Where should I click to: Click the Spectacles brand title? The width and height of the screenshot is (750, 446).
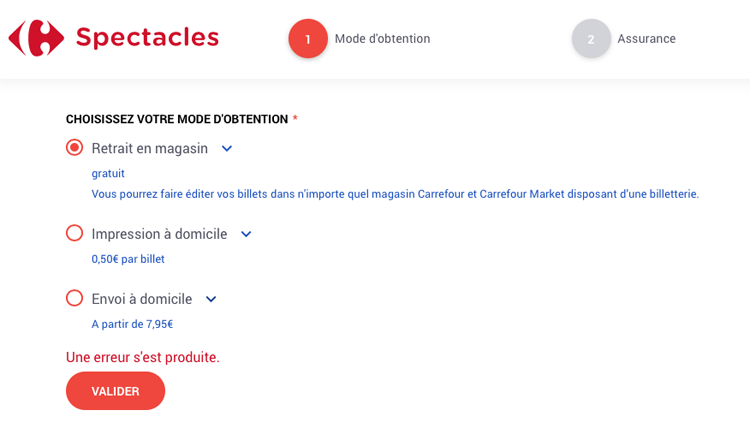[147, 38]
